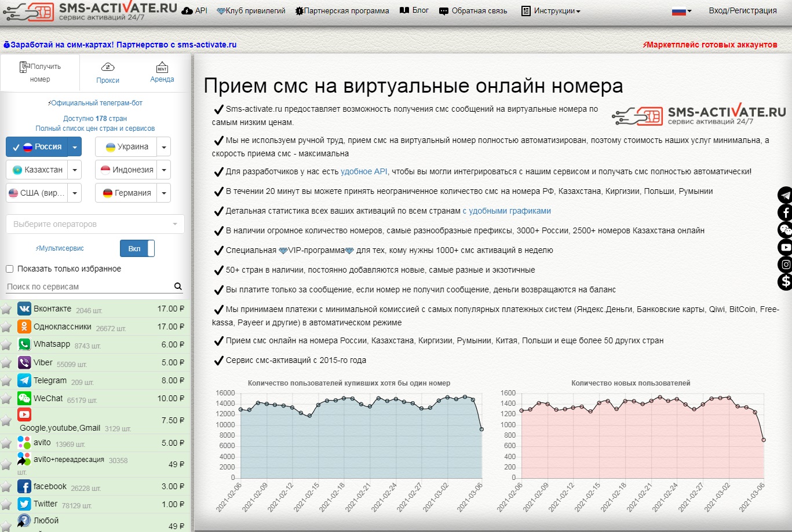Expand the Германия country dropdown arrow

pos(164,193)
